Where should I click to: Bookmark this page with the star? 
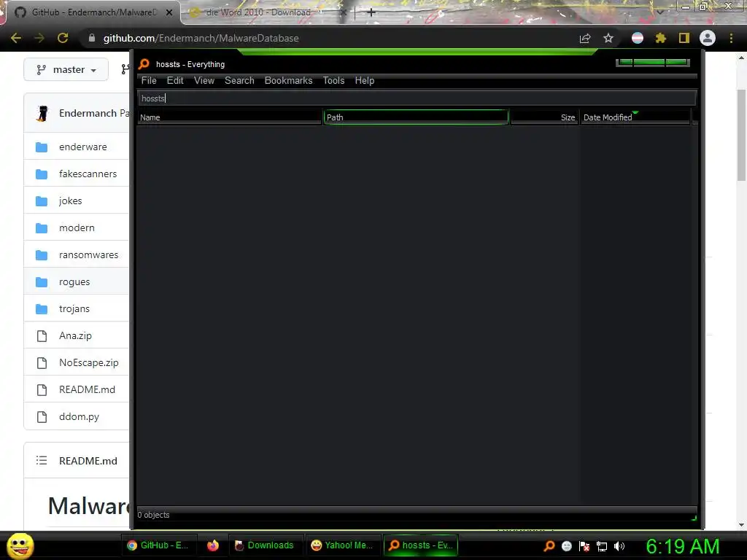tap(608, 38)
